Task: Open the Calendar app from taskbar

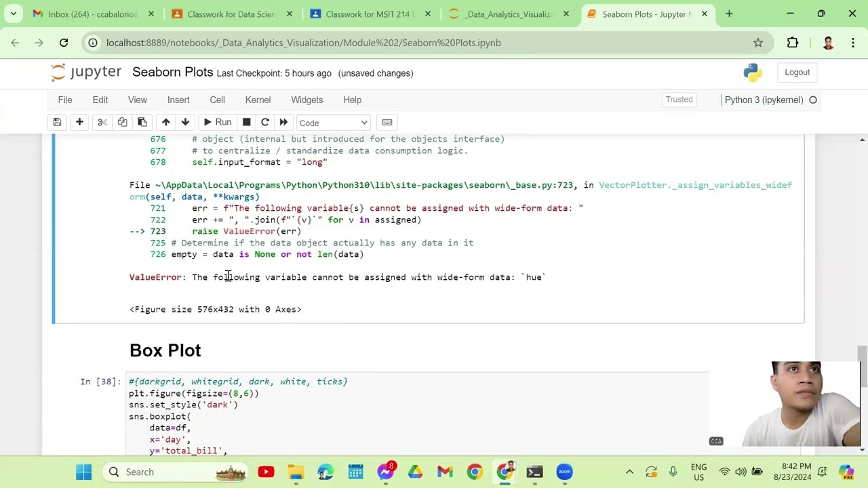Action: 355,472
